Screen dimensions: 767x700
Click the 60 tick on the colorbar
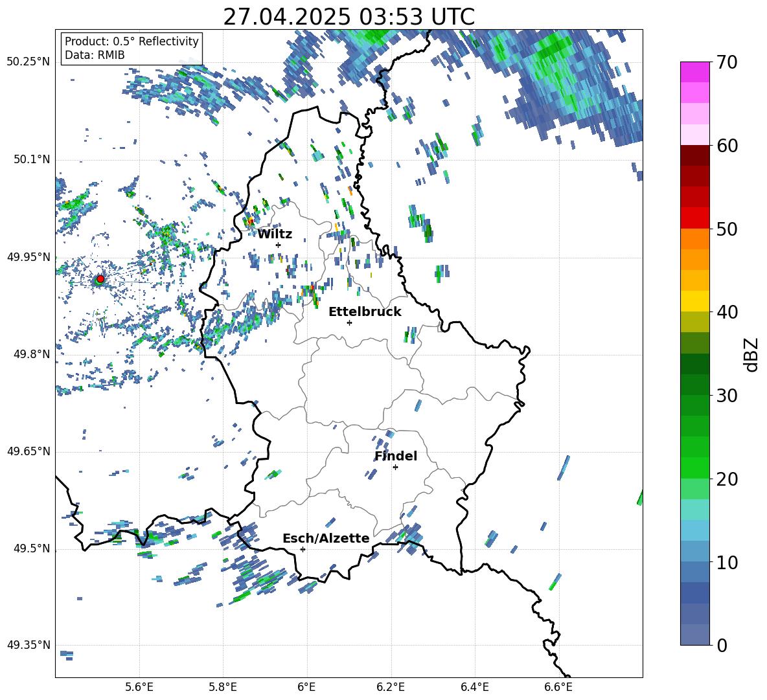[727, 146]
